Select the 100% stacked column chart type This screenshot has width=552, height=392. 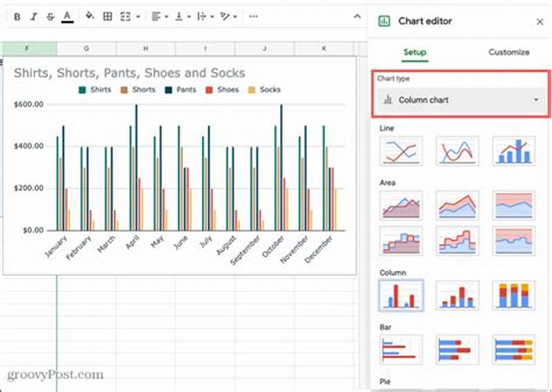513,295
